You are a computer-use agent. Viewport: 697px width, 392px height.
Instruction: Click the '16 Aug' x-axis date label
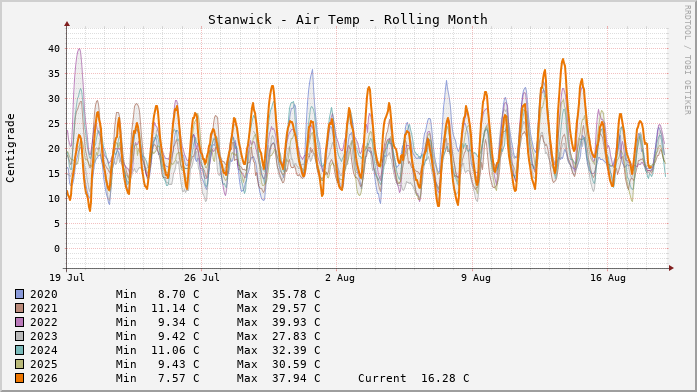point(608,278)
